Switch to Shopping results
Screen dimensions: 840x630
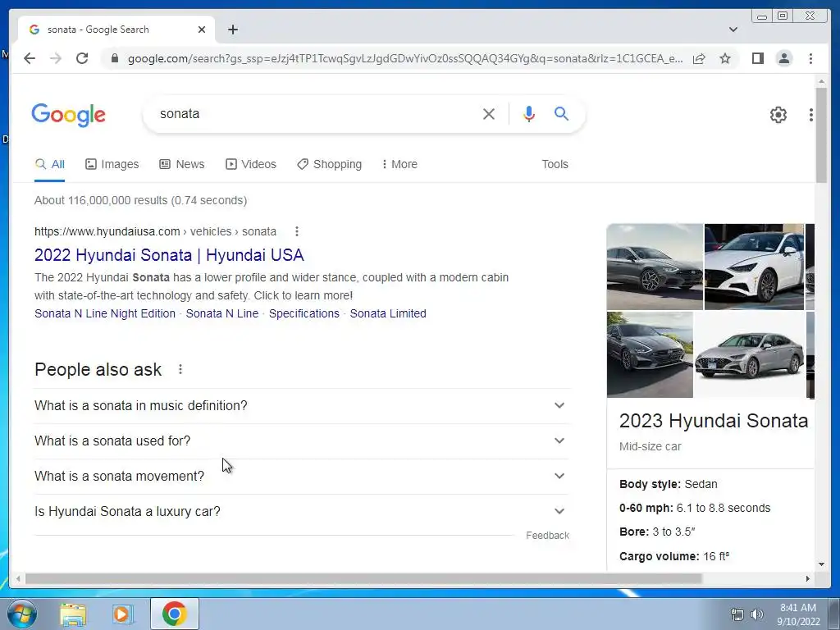[x=330, y=164]
